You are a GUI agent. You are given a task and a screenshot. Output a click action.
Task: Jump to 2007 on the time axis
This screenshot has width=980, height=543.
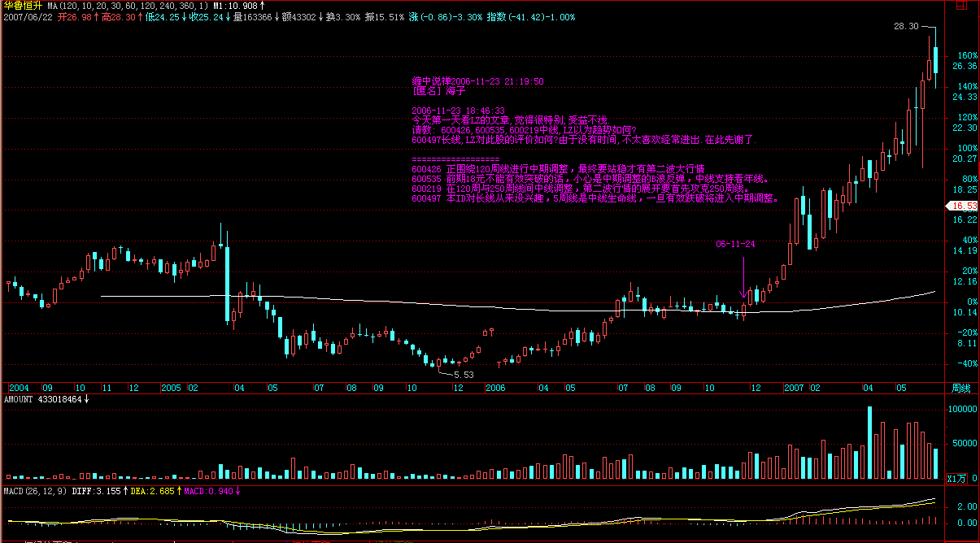click(x=793, y=389)
